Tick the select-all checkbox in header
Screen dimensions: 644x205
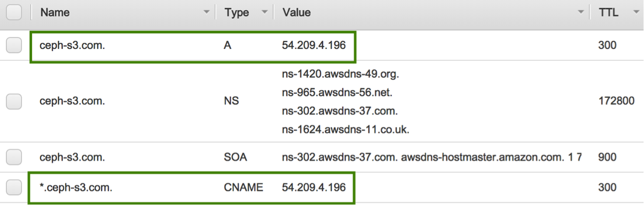(x=14, y=12)
